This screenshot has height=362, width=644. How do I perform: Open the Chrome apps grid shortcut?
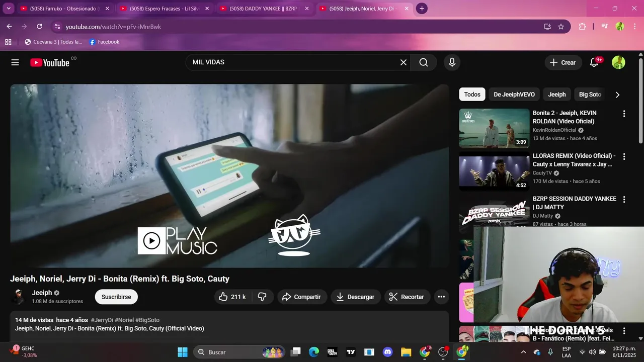(x=8, y=42)
